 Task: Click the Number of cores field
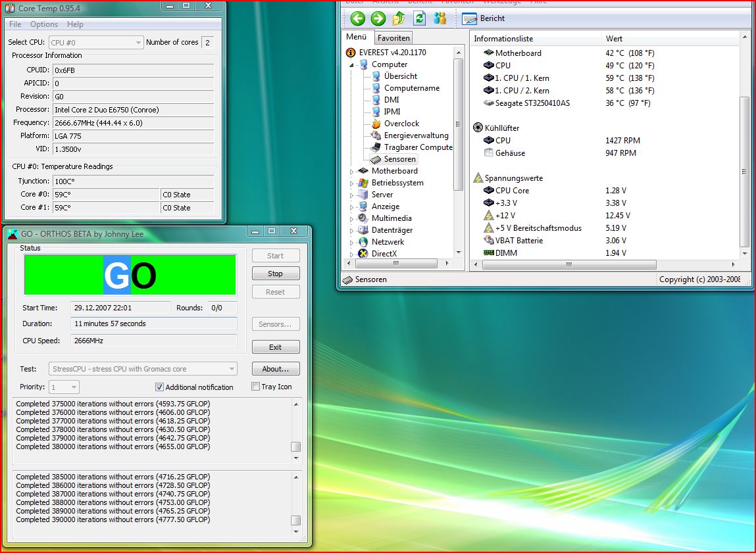tap(208, 42)
